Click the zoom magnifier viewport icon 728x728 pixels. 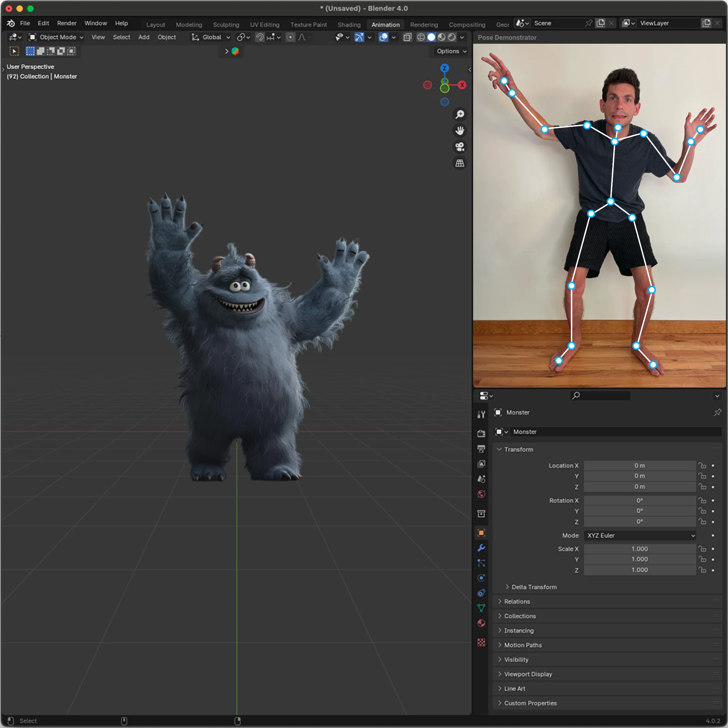(460, 114)
